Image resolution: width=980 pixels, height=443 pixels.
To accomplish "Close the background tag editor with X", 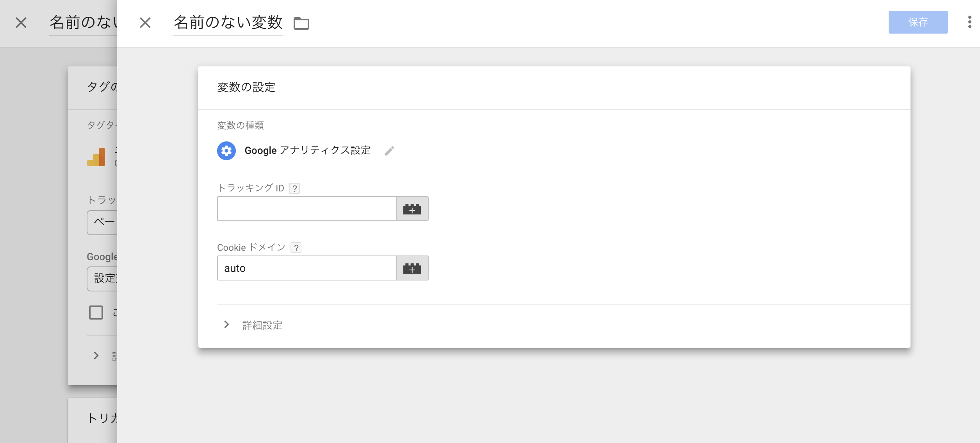I will [x=21, y=23].
